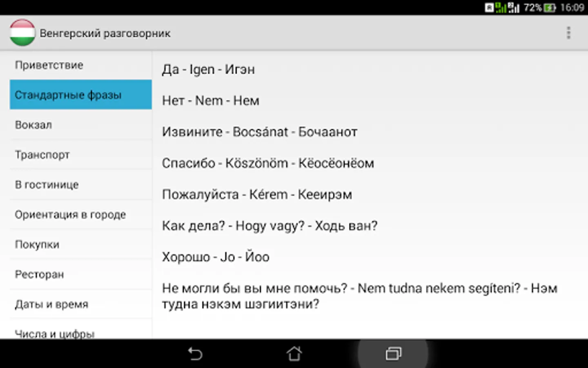The width and height of the screenshot is (588, 368).
Task: Open the Транспорт category
Action: [x=81, y=155]
